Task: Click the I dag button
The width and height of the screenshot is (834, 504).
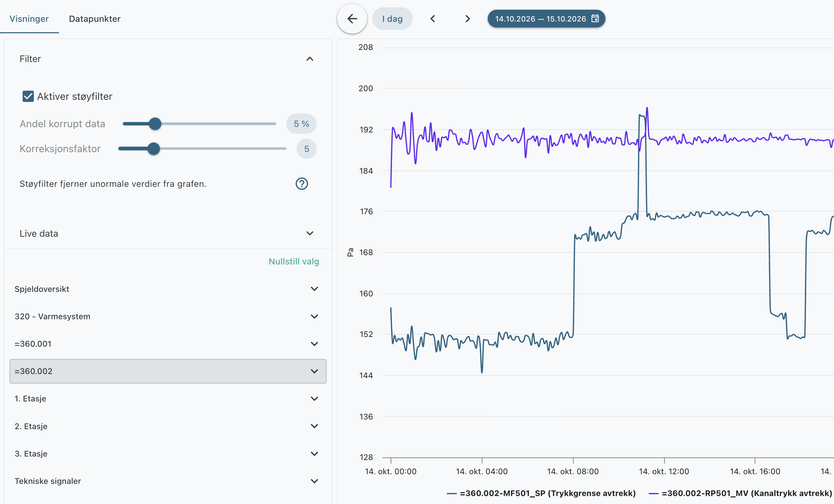Action: (x=392, y=19)
